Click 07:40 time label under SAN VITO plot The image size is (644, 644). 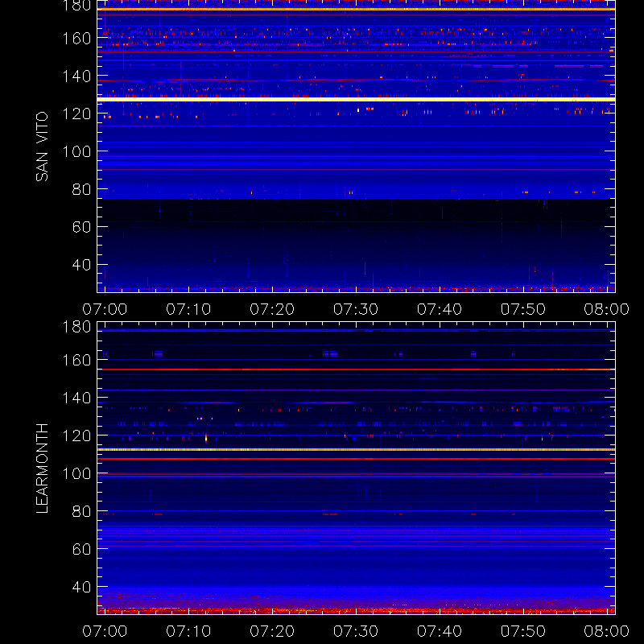click(x=440, y=309)
